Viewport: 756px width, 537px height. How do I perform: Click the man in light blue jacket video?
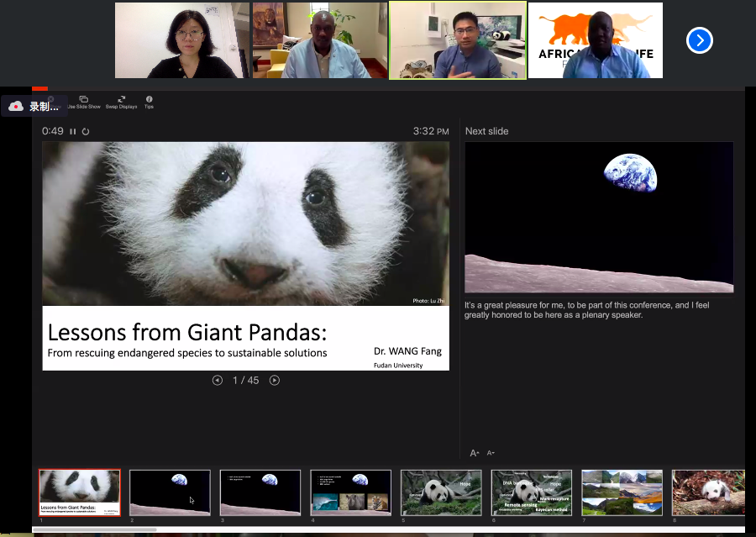[x=320, y=40]
